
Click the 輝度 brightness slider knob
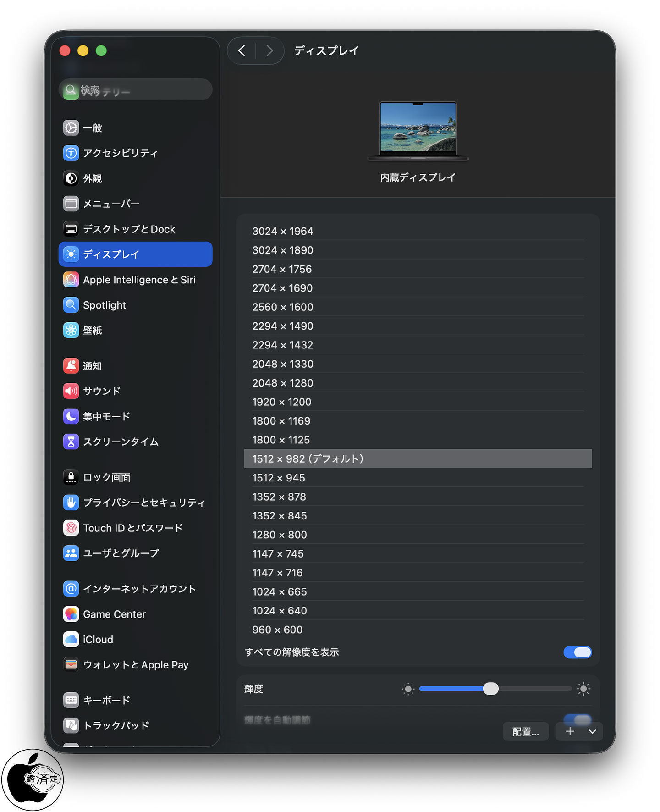[490, 689]
